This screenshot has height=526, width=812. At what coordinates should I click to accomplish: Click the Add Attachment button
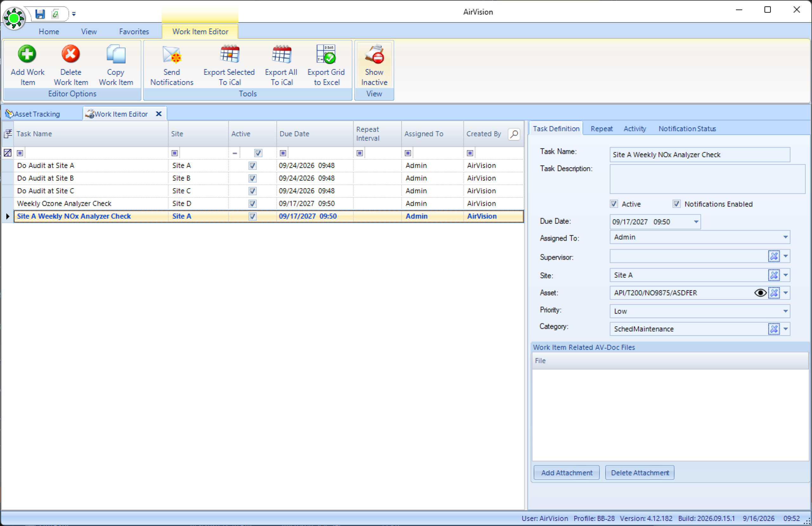pyautogui.click(x=566, y=473)
